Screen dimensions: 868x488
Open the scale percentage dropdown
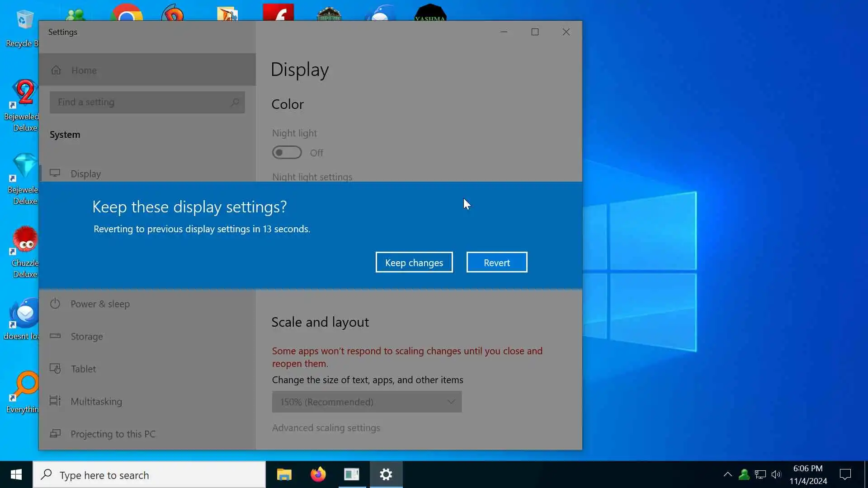(367, 402)
